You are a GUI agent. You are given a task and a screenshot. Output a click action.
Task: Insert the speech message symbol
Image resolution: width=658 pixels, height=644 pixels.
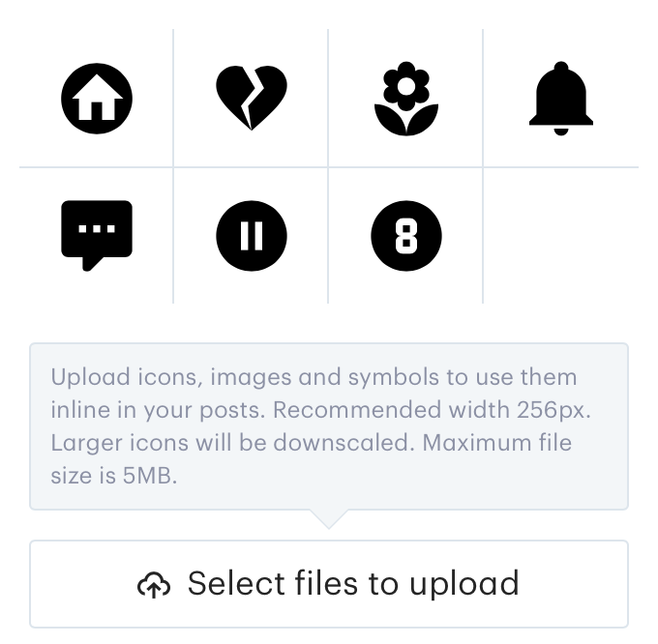click(x=97, y=236)
